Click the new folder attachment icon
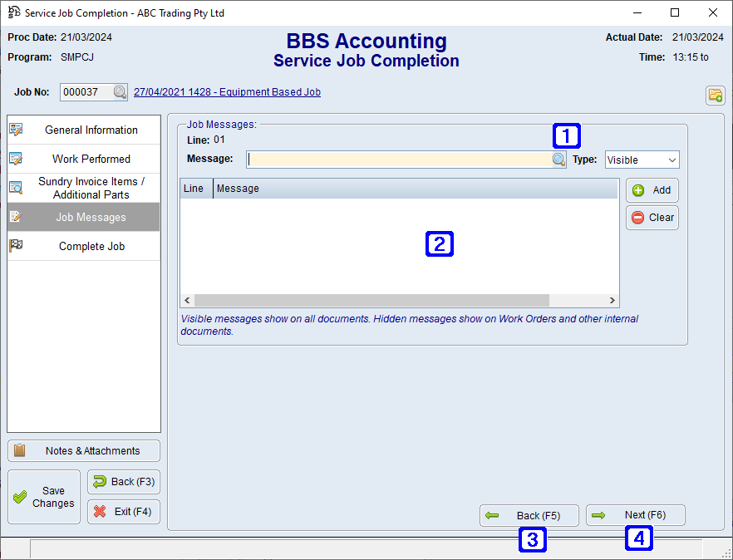The height and width of the screenshot is (560, 733). pyautogui.click(x=715, y=95)
